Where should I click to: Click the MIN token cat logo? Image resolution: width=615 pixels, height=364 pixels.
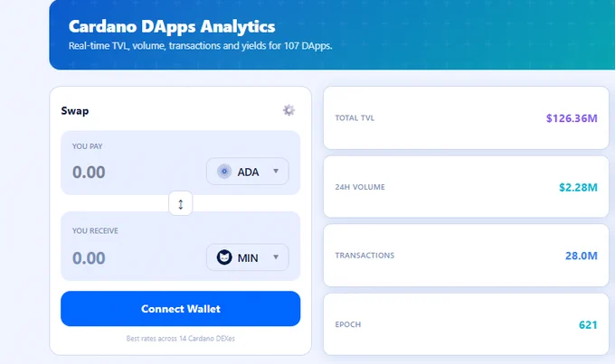click(224, 257)
